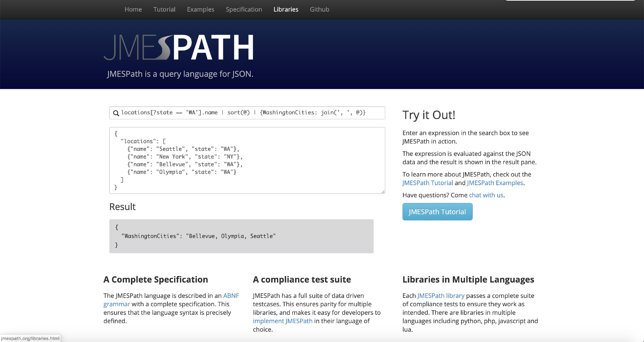The width and height of the screenshot is (644, 342).
Task: Click the result pane JSON output
Action: pos(242,236)
